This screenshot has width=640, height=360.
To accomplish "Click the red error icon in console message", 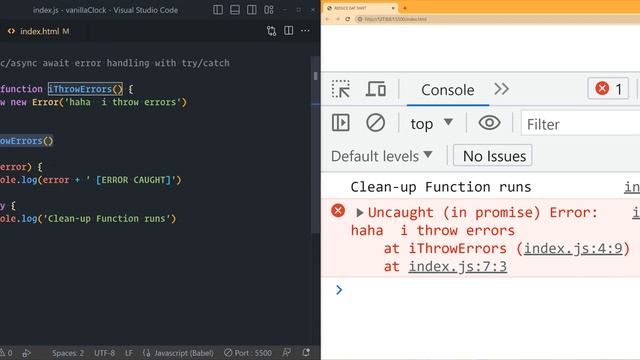I will tap(338, 211).
